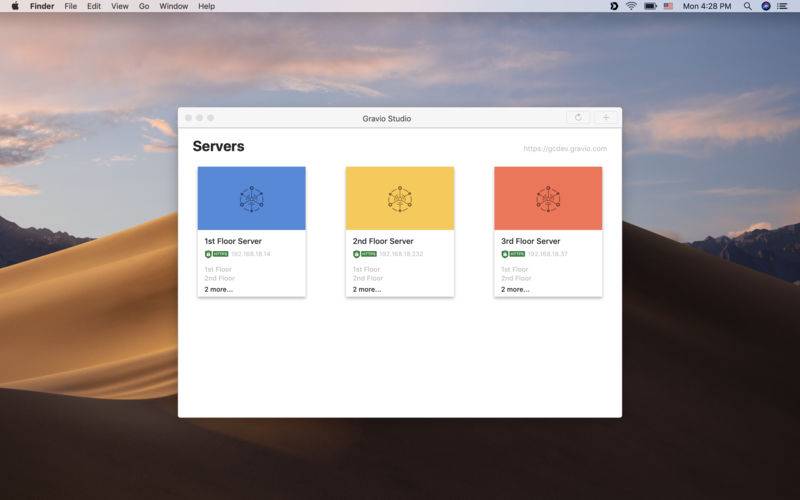Expand '2 more...' on 3rd Floor Server

click(x=515, y=289)
